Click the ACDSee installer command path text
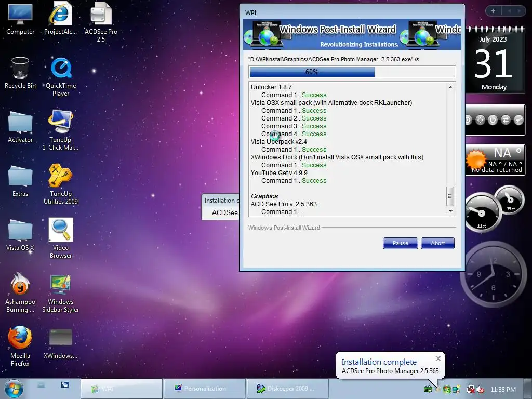 click(334, 59)
